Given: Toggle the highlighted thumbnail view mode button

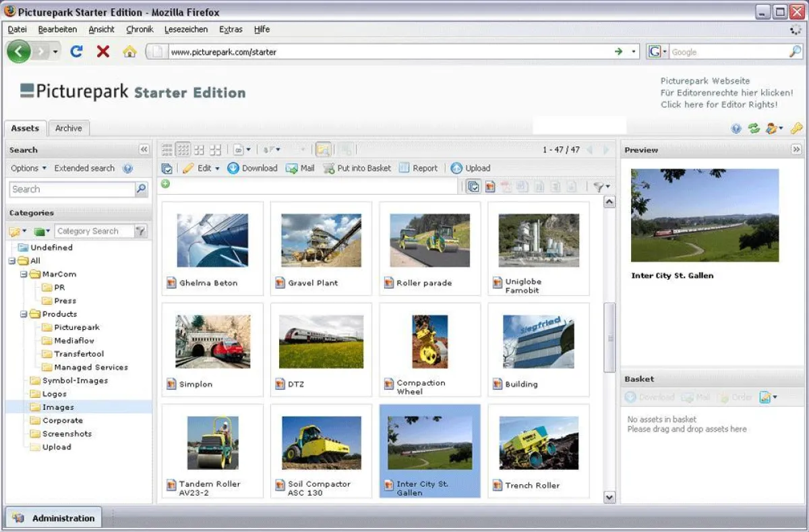Looking at the screenshot, I should coord(183,149).
